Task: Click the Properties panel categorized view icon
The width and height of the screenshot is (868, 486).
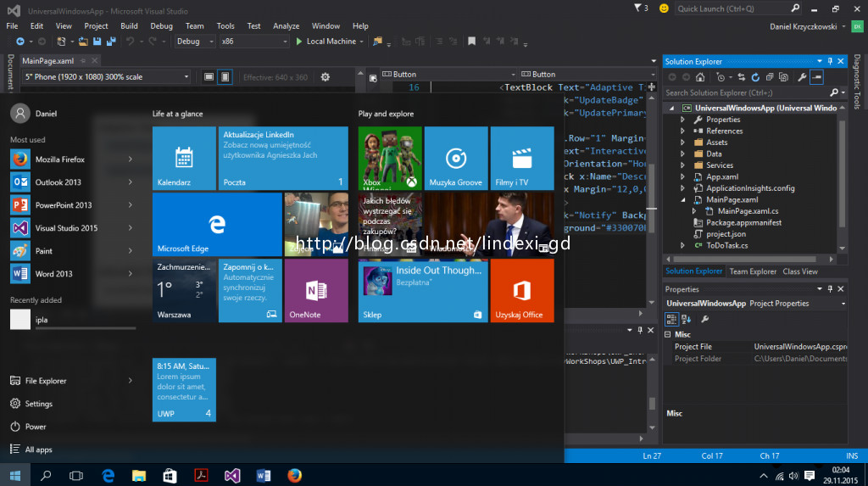Action: (671, 319)
